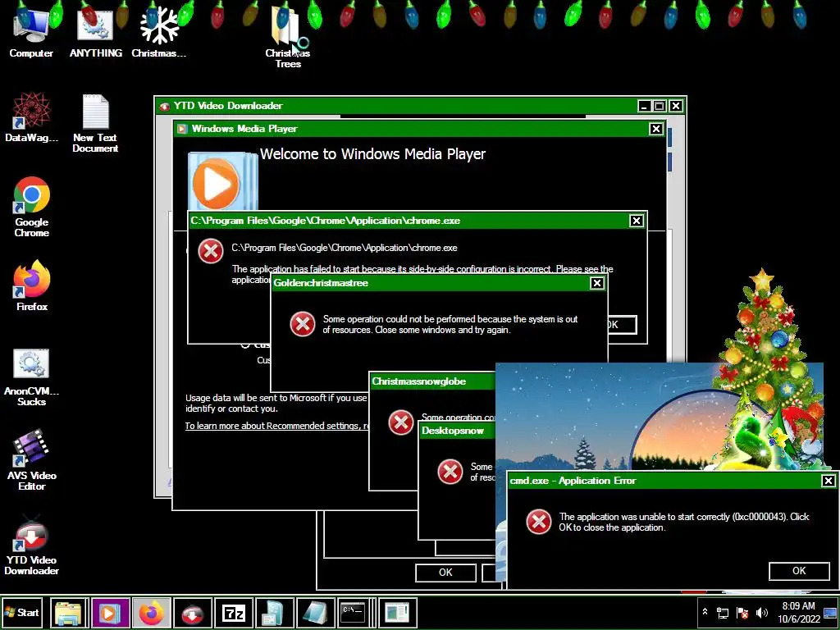Switch to Windows Media Player taskbar button
Screen dimensions: 840x630
tap(110, 613)
